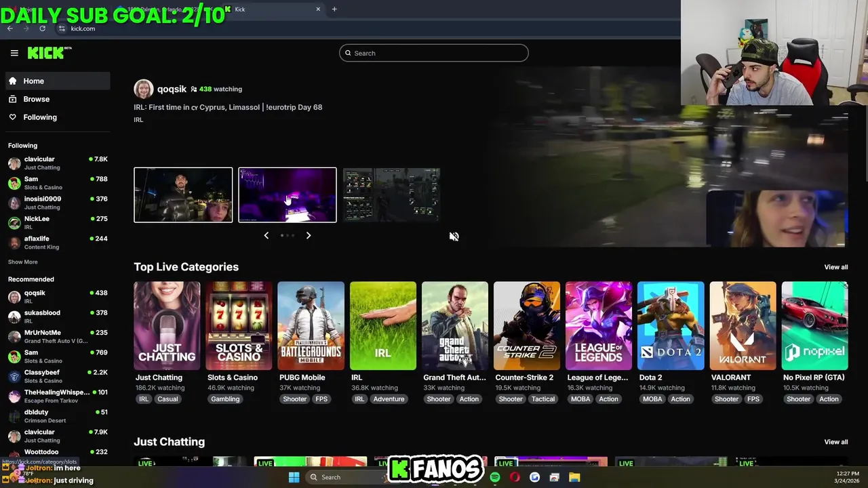Open Woottodoo channel in sidebar
The width and height of the screenshot is (868, 488).
pos(58,452)
